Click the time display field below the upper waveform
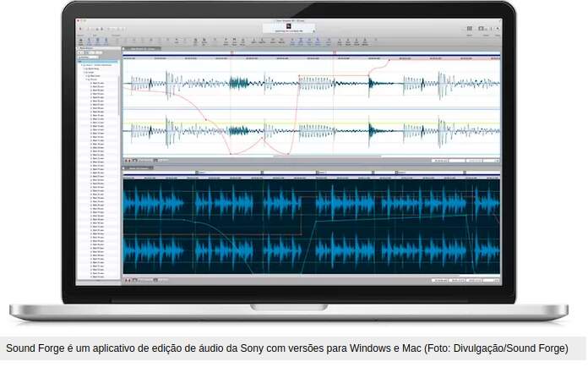The image size is (588, 378). coord(444,160)
